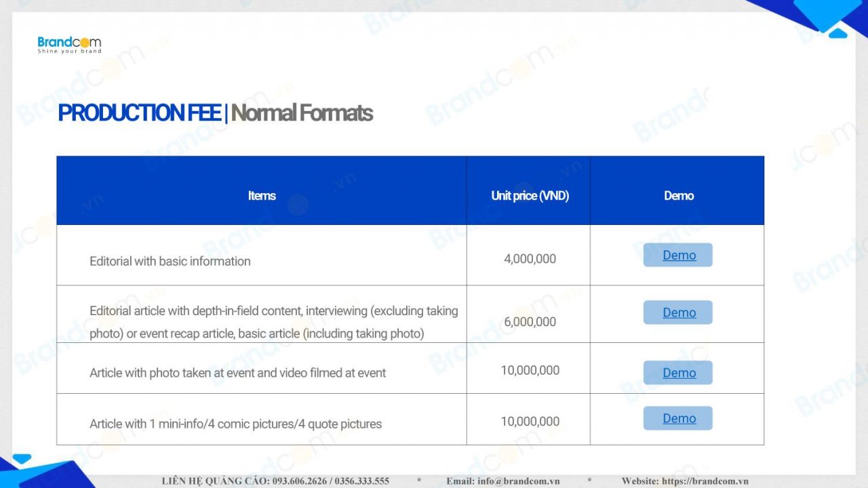Click the Brandcom logo
Screen dimensions: 868x488
69,45
